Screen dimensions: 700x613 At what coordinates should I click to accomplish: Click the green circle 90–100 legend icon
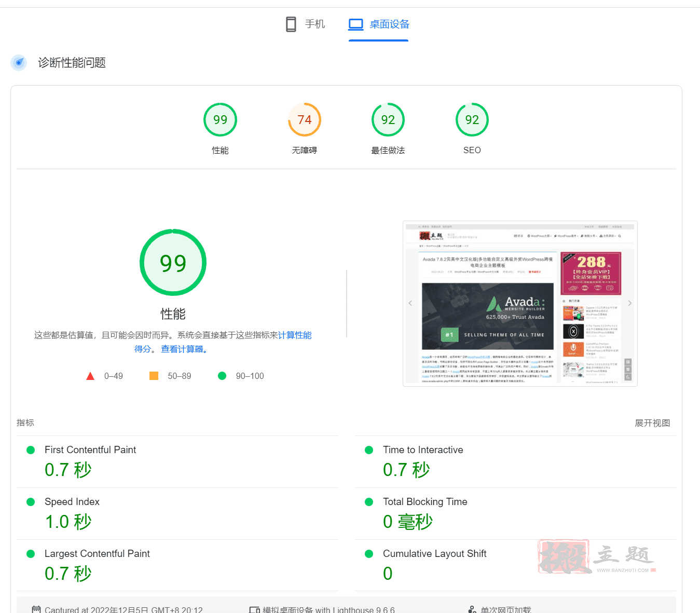click(x=222, y=376)
